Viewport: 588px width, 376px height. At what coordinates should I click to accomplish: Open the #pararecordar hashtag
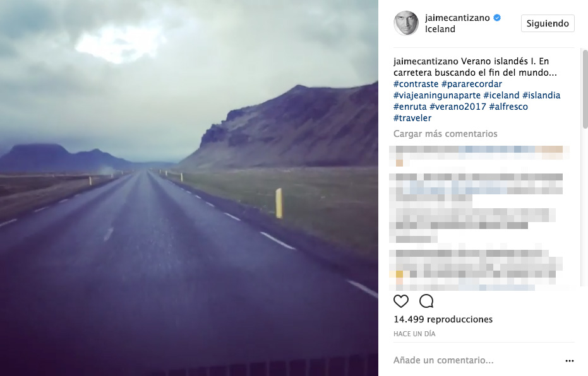point(471,84)
